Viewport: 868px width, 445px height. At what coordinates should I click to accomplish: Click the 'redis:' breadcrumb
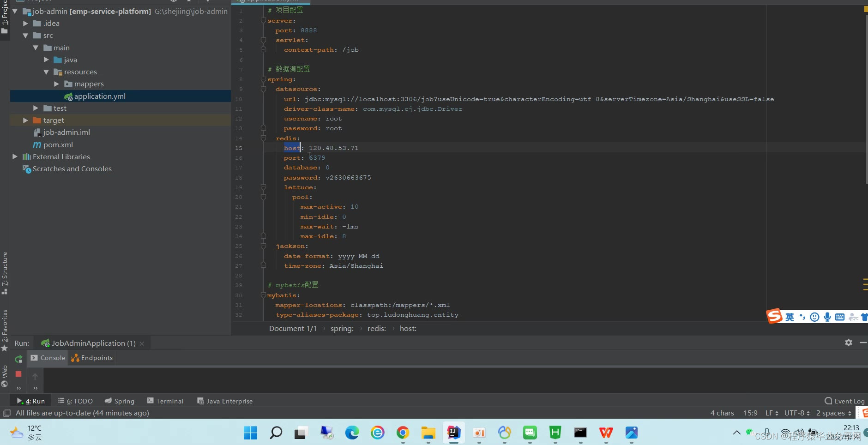point(377,329)
